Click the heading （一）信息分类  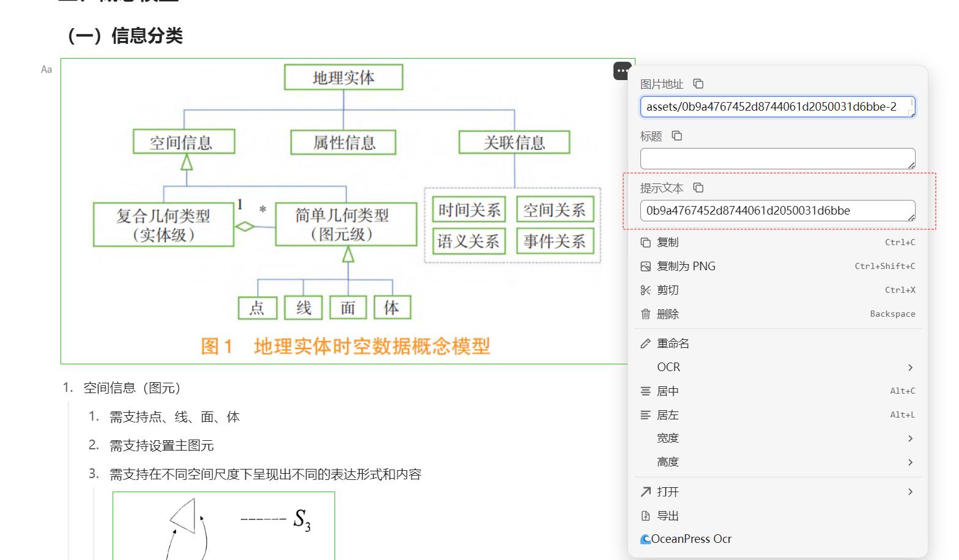tap(123, 36)
